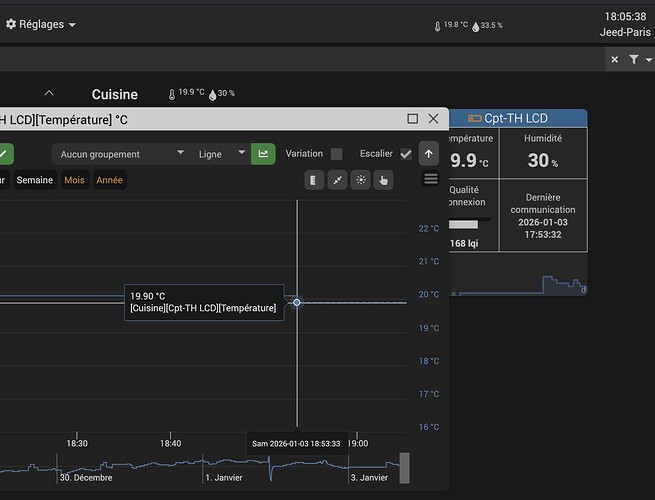
Task: Open the chart hamburger menu
Action: tap(431, 179)
